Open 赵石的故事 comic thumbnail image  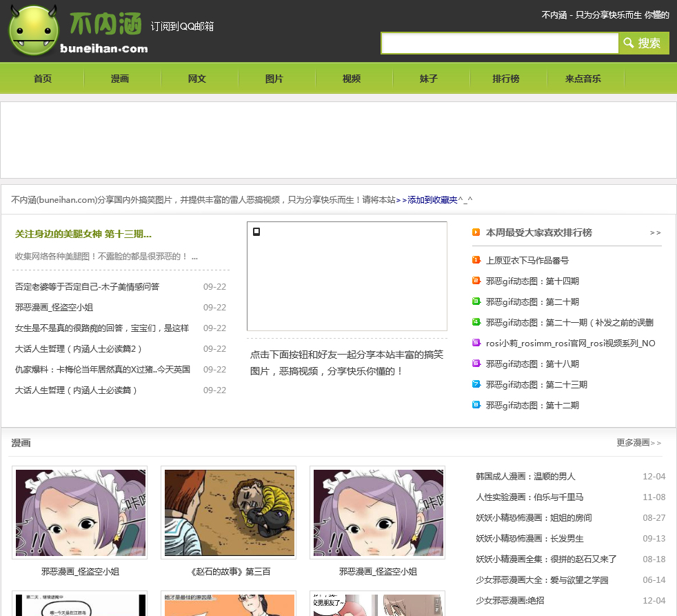tap(228, 513)
